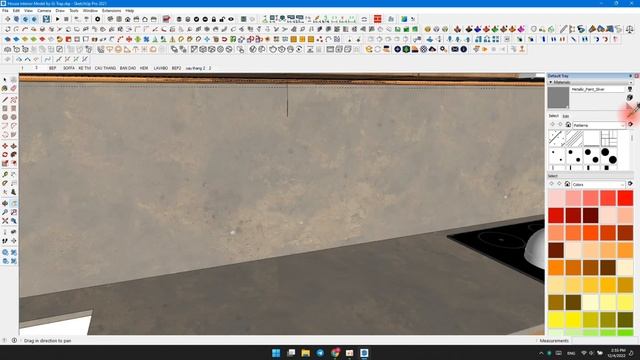Activate the Rotate tool
The width and height of the screenshot is (640, 360).
click(x=5, y=155)
